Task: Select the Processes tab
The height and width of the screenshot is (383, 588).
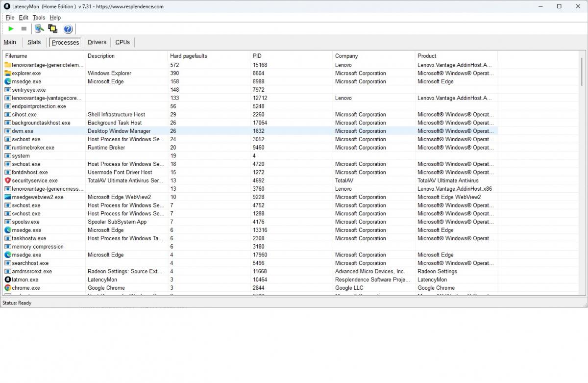Action: 65,43
